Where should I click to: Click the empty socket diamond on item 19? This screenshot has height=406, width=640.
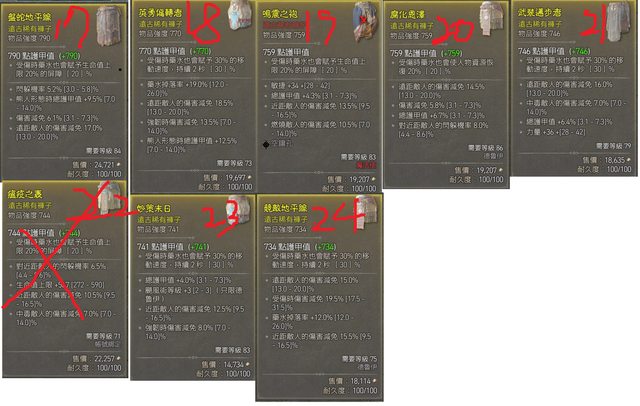(x=266, y=144)
